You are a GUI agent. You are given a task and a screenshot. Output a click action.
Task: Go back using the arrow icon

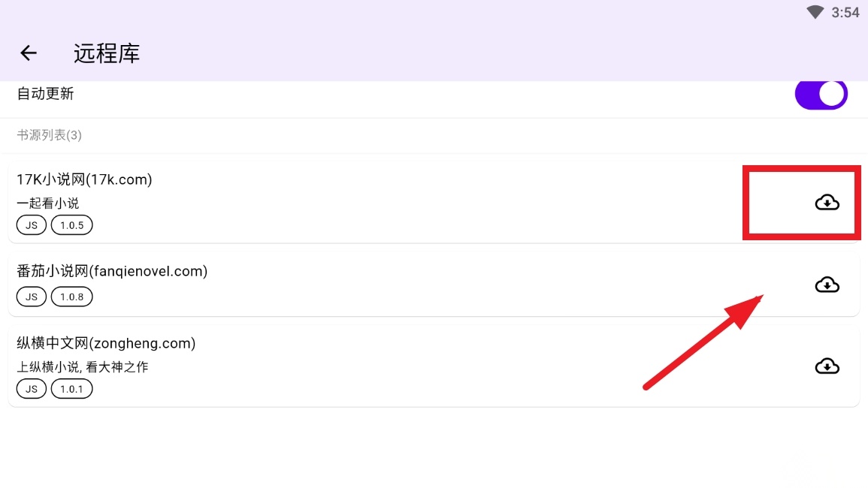pos(29,53)
